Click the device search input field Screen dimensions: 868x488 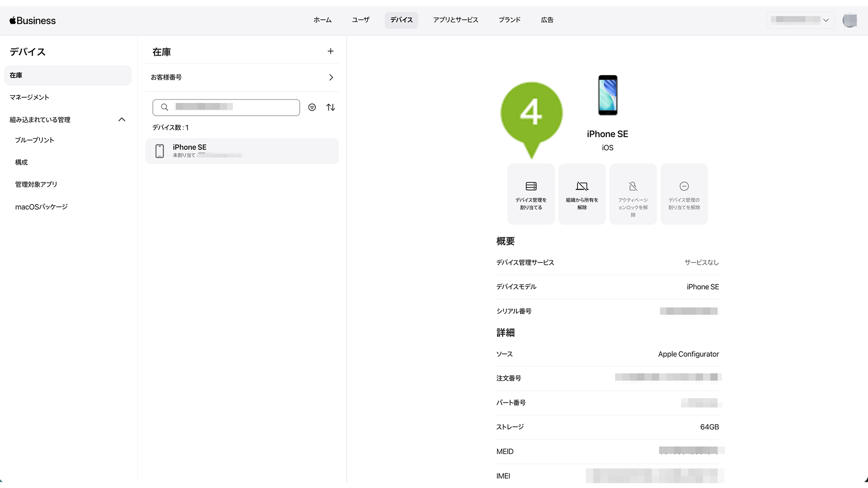tap(226, 107)
